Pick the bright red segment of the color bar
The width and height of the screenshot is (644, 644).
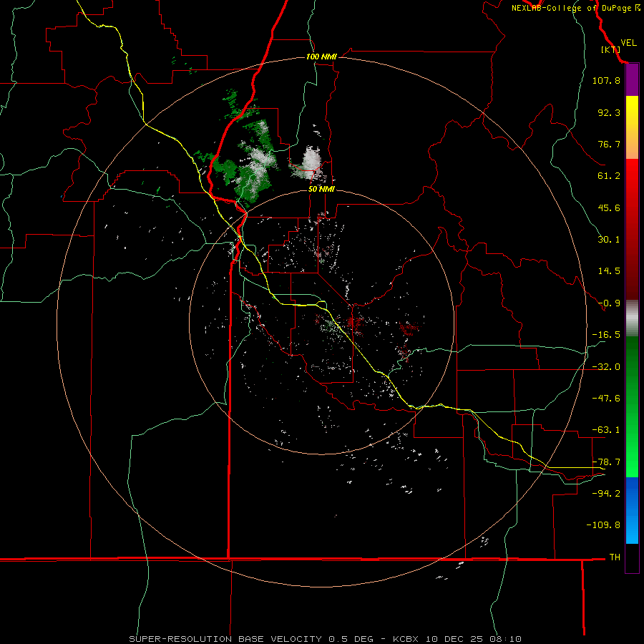(x=632, y=181)
